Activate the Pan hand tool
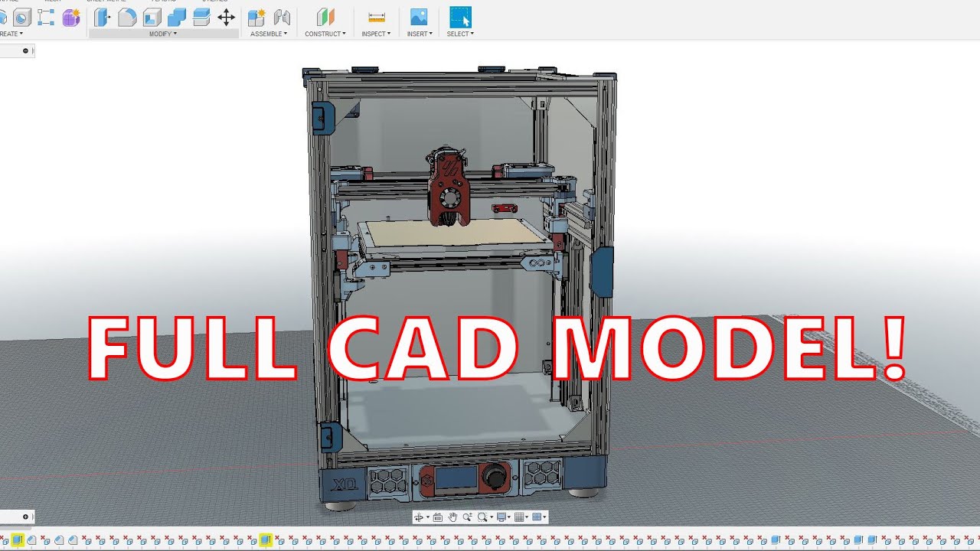The width and height of the screenshot is (980, 551). [x=452, y=517]
